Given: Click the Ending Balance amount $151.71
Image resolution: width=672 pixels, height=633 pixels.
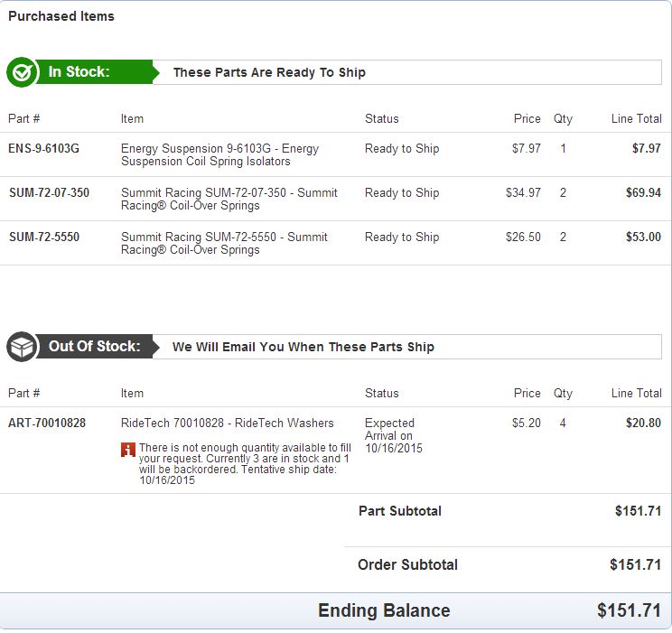Looking at the screenshot, I should [629, 611].
